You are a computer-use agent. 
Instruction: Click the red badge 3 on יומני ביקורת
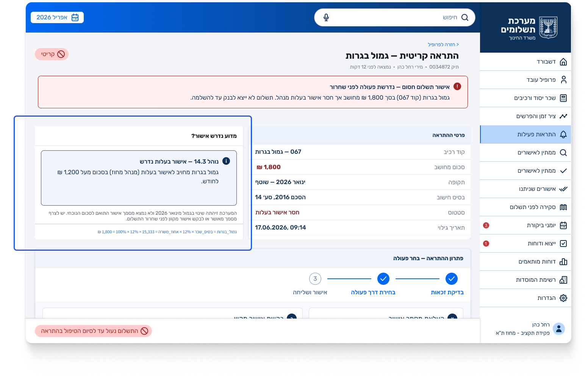click(486, 225)
